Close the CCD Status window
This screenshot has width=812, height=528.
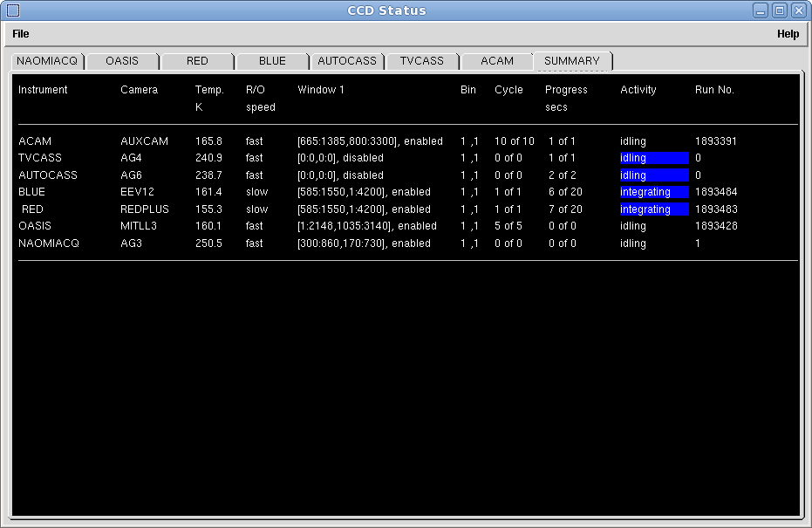pos(798,10)
